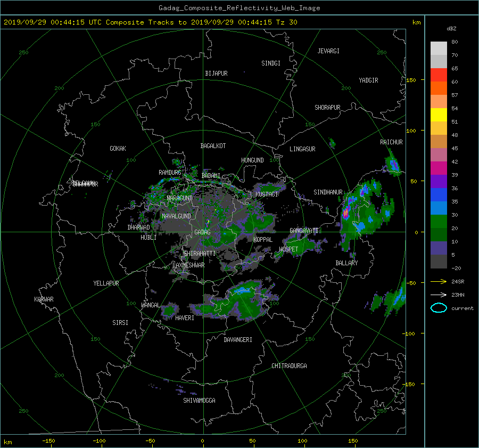Click the BAGALKOT city label
Screen dimensions: 479x448
coord(213,146)
